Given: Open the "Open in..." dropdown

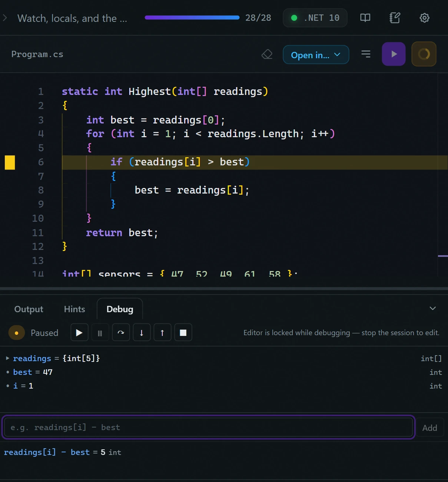Looking at the screenshot, I should point(316,55).
